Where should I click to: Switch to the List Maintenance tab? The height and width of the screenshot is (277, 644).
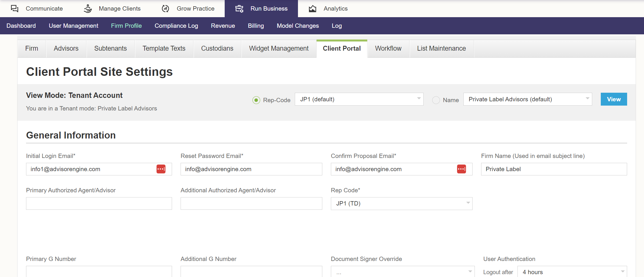click(441, 49)
